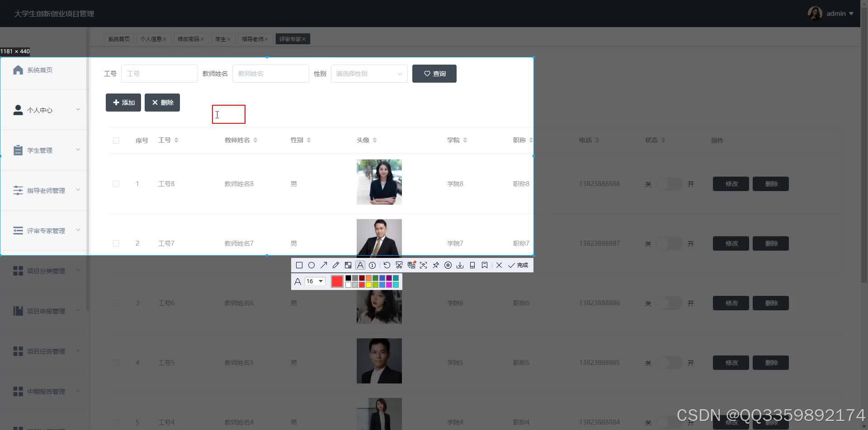Screen dimensions: 868x430
Task: Focus the 教师姓名 search input field
Action: (x=271, y=74)
